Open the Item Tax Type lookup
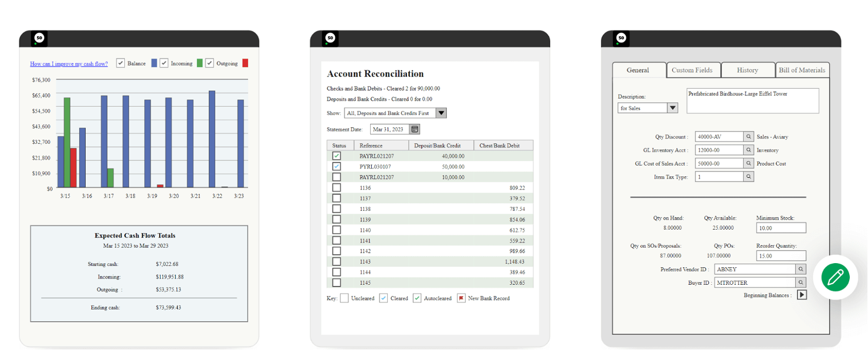The height and width of the screenshot is (350, 868). pos(749,176)
